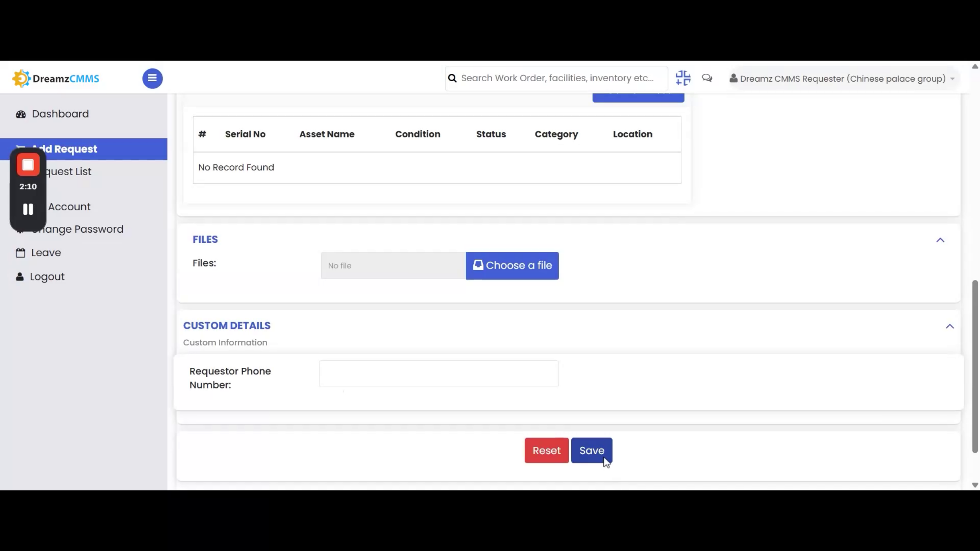Select Add Request in the sidebar
This screenshot has width=980, height=551.
tap(84, 149)
